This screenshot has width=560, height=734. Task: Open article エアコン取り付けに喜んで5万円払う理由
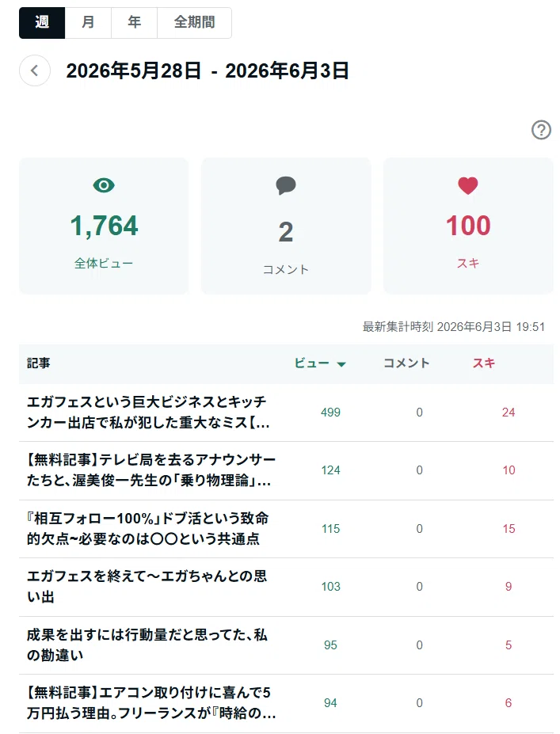click(150, 703)
